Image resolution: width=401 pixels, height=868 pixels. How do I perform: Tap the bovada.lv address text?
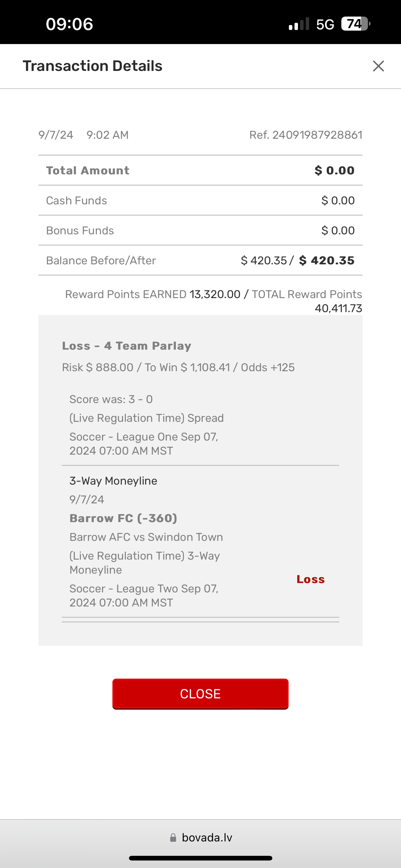[207, 838]
